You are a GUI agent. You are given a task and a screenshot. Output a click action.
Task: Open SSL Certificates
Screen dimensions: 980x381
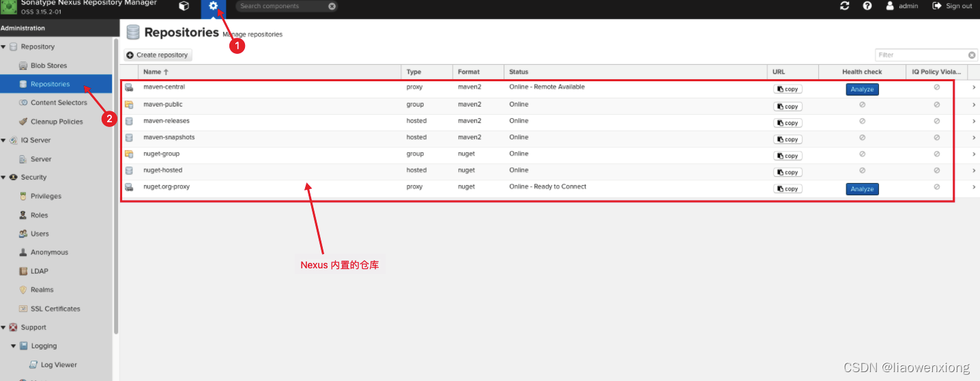click(55, 309)
